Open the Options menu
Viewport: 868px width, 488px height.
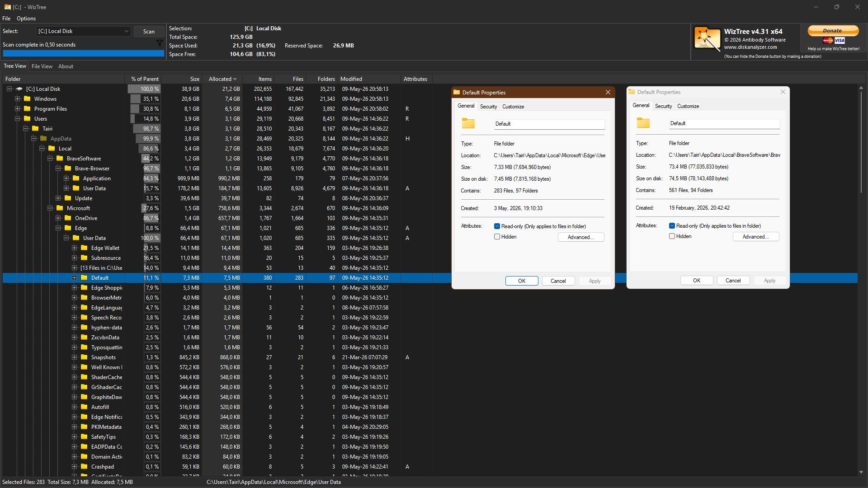click(26, 19)
